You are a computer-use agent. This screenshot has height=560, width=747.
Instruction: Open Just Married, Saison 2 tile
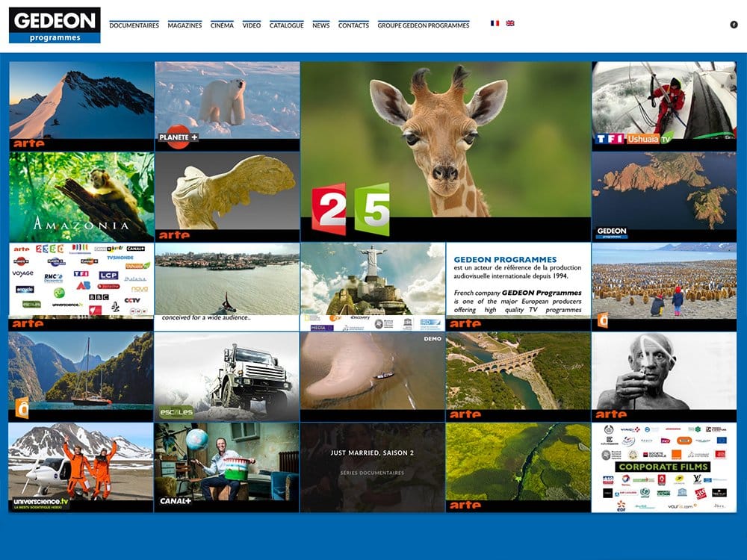click(372, 467)
